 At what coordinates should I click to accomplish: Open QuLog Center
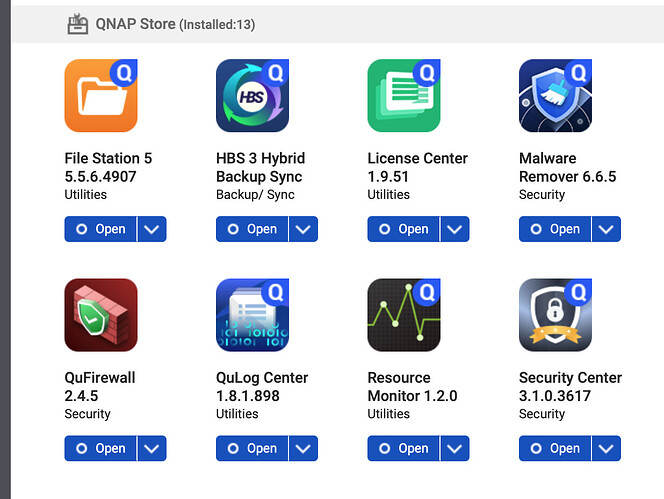(x=252, y=449)
